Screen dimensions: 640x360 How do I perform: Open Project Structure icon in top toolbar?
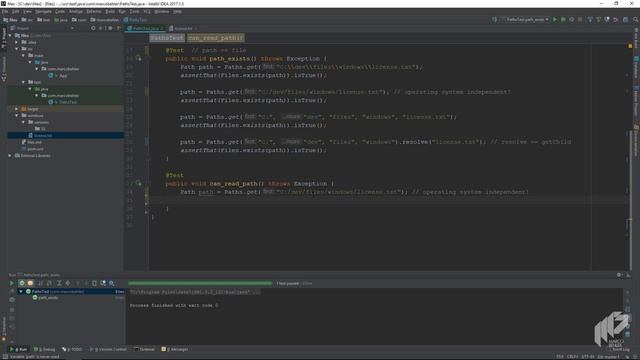click(625, 20)
